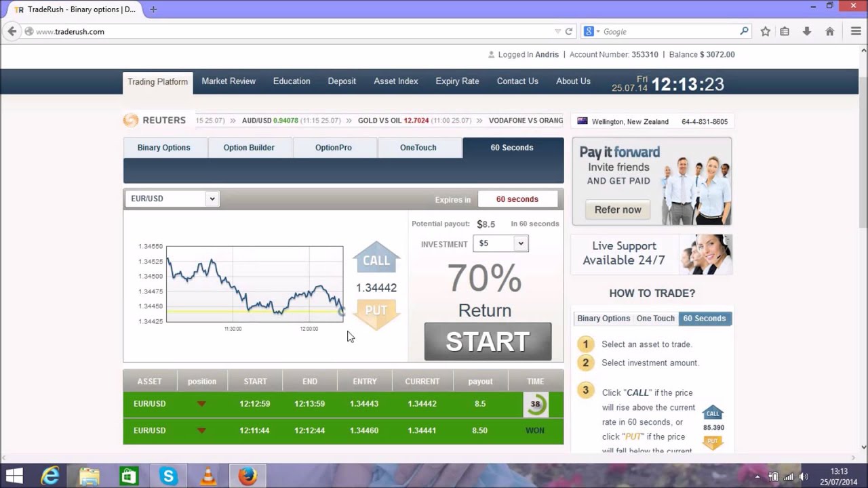Launch Internet Explorer from the taskbar
868x488 pixels.
tap(50, 476)
